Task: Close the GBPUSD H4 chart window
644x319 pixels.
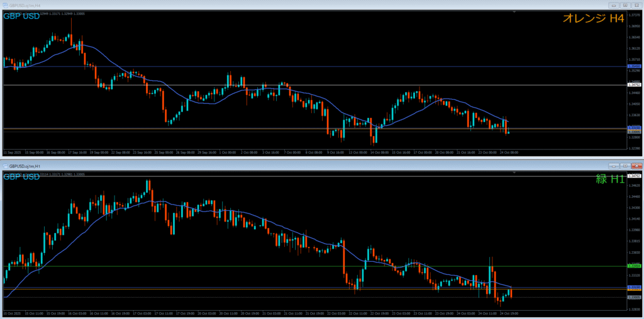Action: tap(636, 5)
